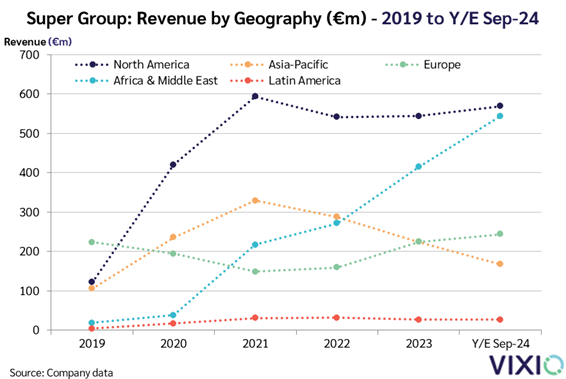Click the 700 y-axis label

(29, 55)
